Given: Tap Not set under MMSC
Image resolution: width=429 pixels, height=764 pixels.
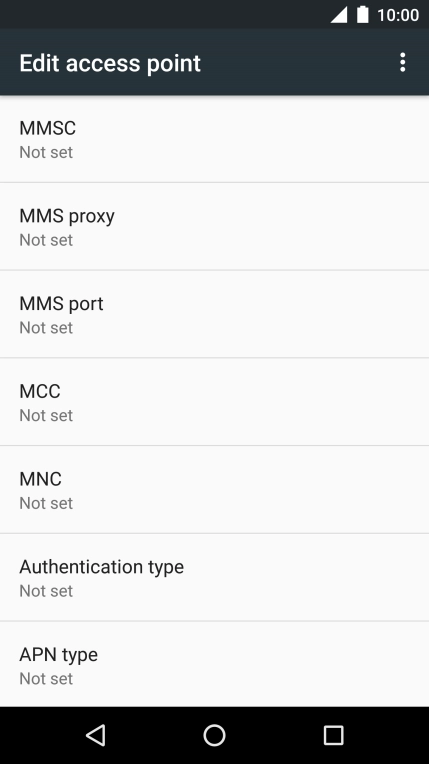Looking at the screenshot, I should pyautogui.click(x=46, y=153).
